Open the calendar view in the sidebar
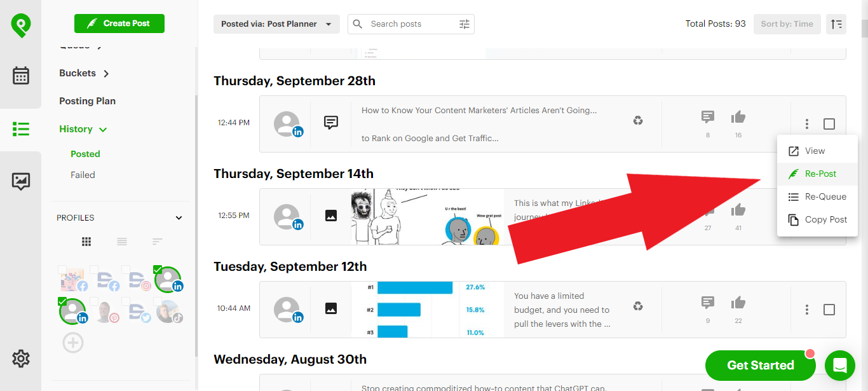This screenshot has height=391, width=868. [21, 76]
